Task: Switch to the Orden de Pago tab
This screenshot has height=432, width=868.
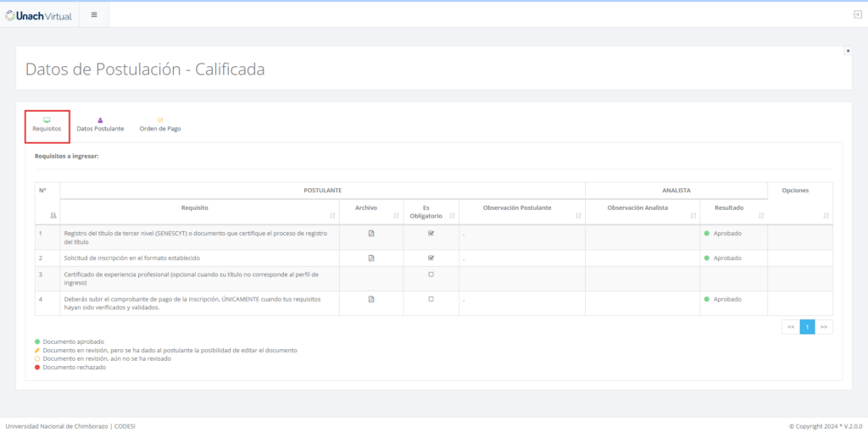Action: click(159, 125)
